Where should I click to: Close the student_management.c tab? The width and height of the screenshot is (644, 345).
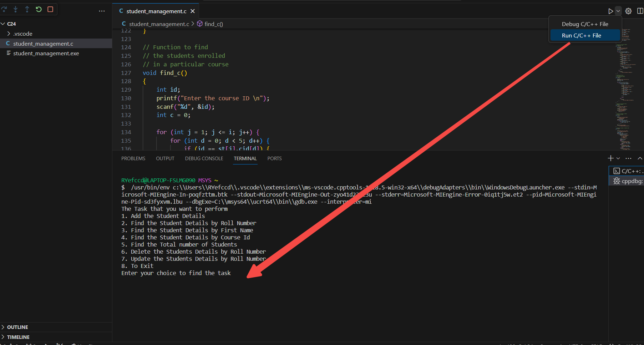click(x=193, y=11)
